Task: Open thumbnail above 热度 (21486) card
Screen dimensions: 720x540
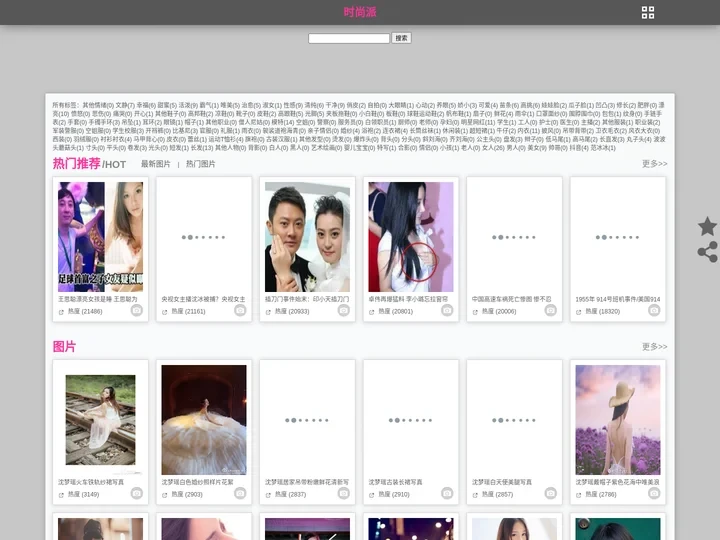Action: pyautogui.click(x=100, y=236)
